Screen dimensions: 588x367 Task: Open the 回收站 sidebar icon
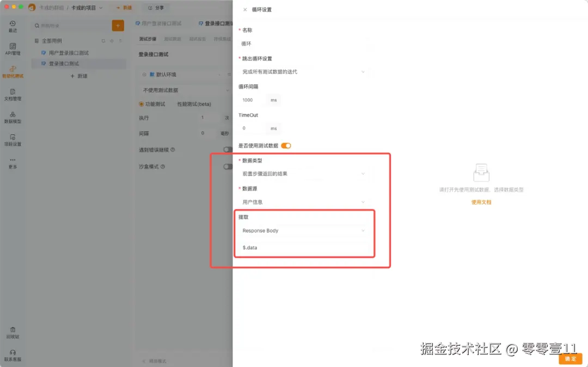pyautogui.click(x=13, y=333)
